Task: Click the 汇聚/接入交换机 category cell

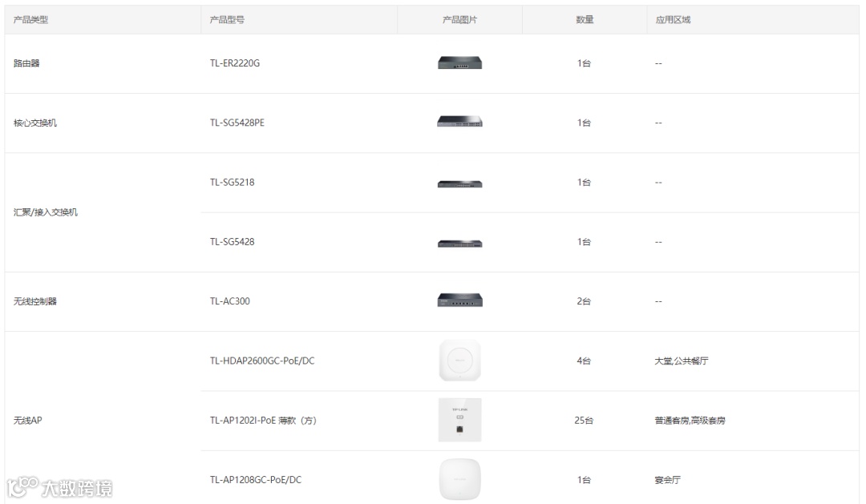Action: point(46,212)
